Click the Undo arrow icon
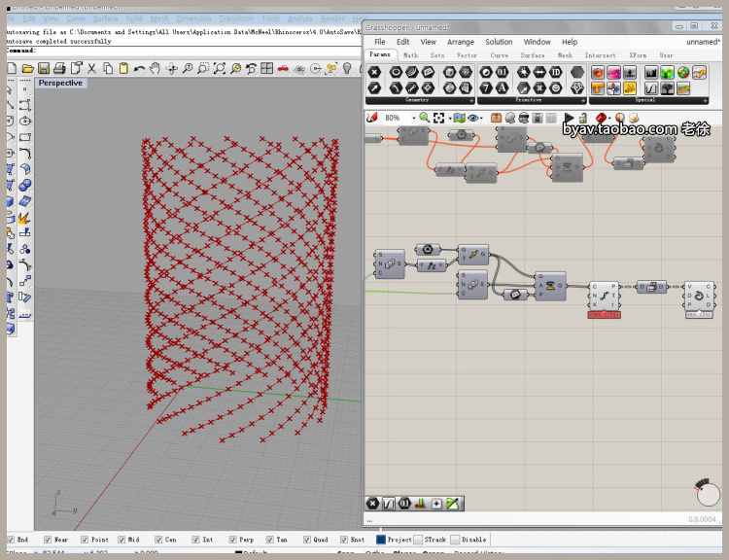The height and width of the screenshot is (560, 729). click(139, 69)
